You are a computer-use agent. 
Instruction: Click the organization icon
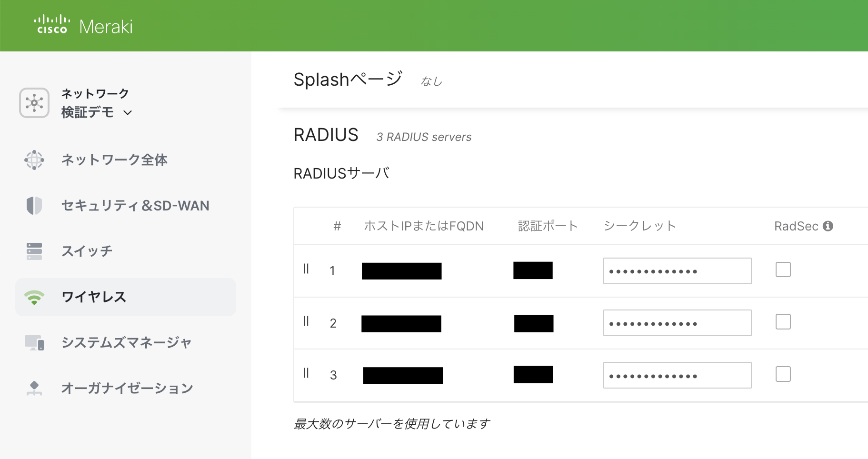[34, 389]
